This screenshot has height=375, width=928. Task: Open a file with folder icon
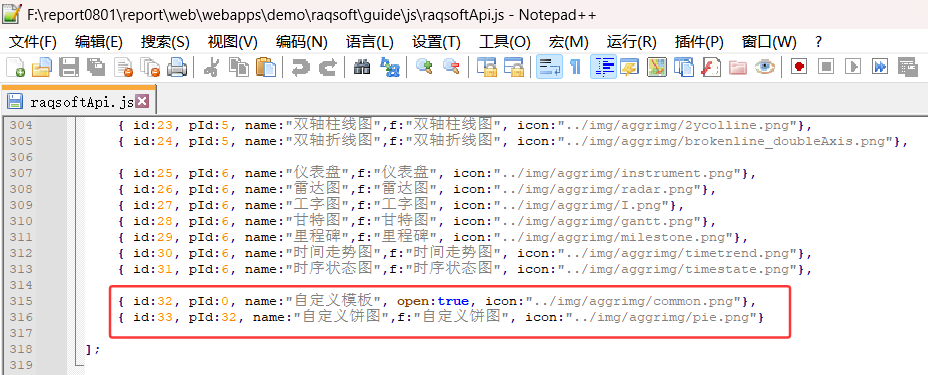tap(42, 67)
